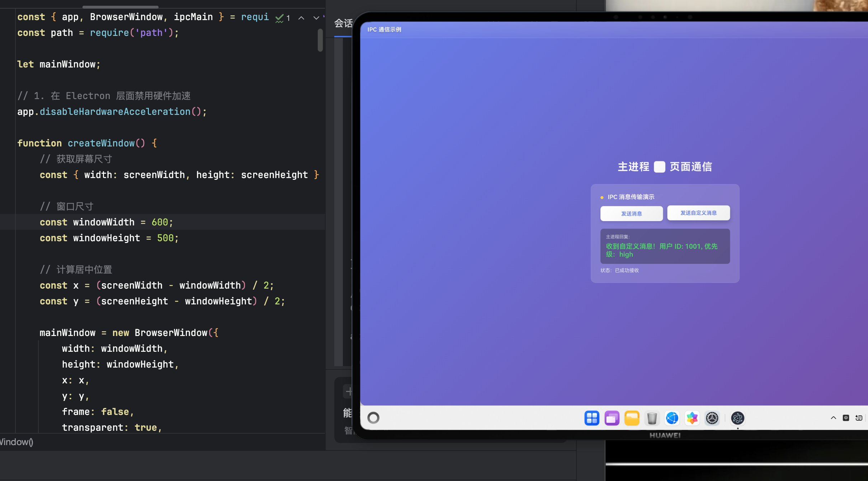Click the IPC 通信示例 window title
Image resolution: width=868 pixels, height=481 pixels.
pos(384,29)
